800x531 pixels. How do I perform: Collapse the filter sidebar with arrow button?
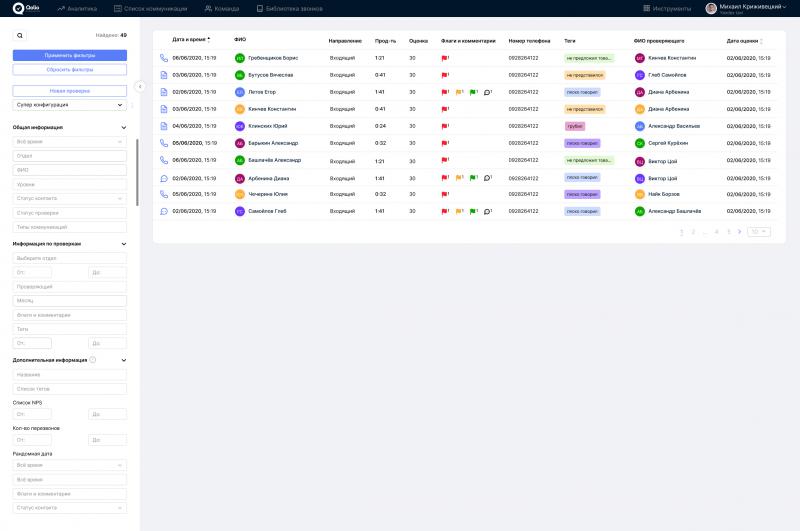(139, 87)
